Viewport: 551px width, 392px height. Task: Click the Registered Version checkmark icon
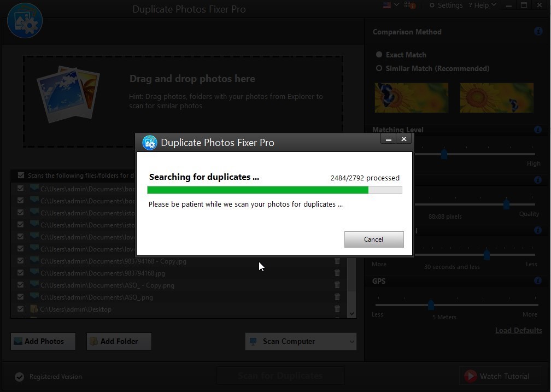[x=20, y=377]
